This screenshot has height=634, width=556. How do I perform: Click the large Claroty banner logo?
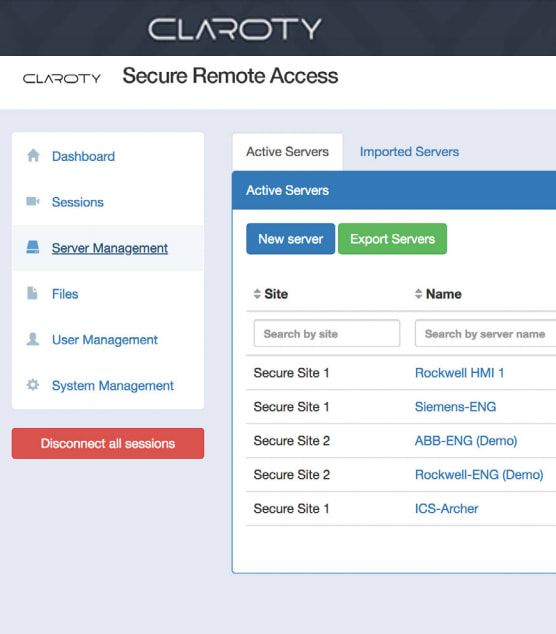(x=235, y=28)
